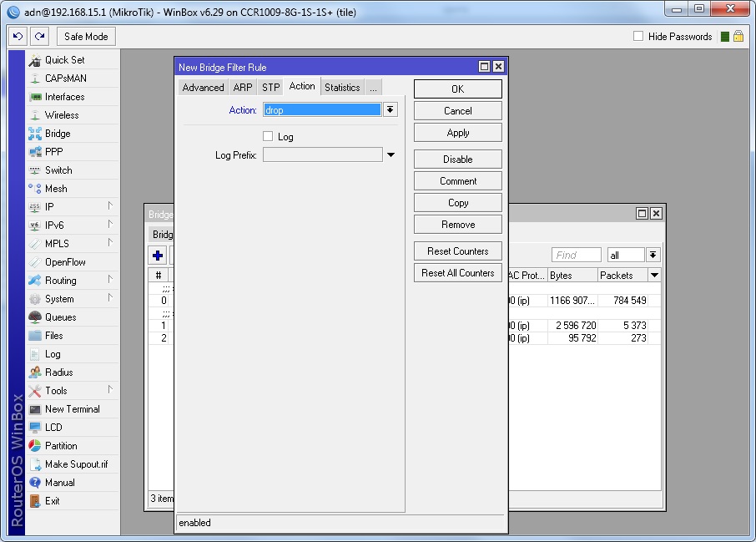Open the Action dropdown list

click(x=390, y=110)
